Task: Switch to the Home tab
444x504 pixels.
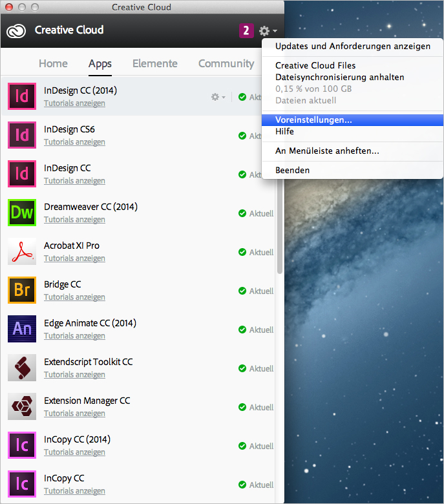Action: point(53,63)
